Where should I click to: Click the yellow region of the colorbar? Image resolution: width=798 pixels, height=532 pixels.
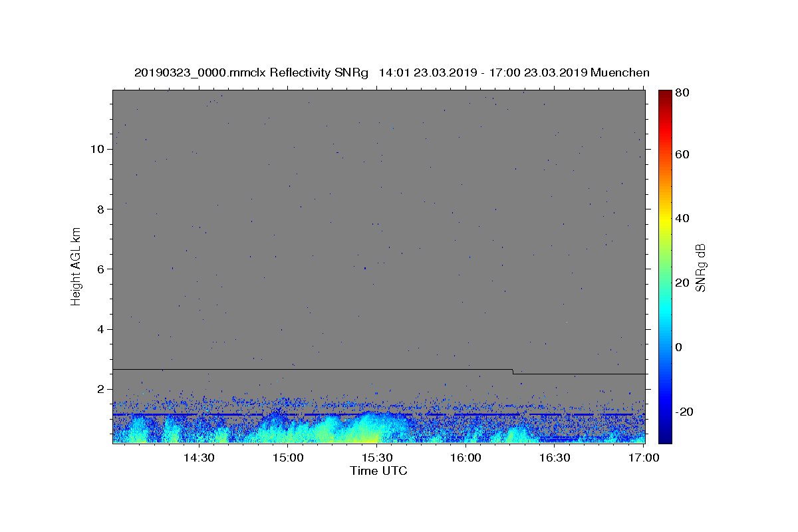(x=665, y=219)
